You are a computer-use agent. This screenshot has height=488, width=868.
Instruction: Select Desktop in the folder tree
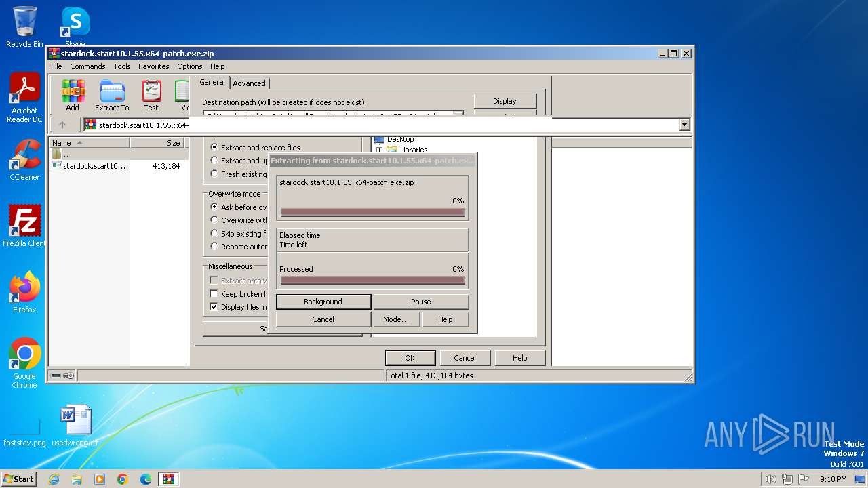(400, 140)
